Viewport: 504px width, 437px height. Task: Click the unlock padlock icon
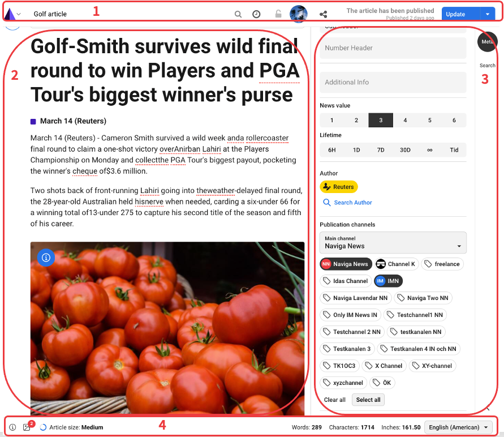[278, 14]
